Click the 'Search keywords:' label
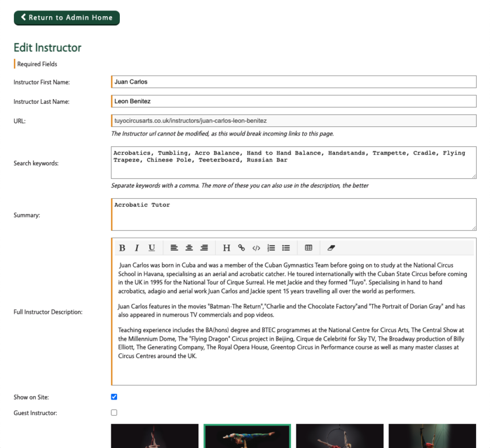Screen dimensions: 490x448 36,163
